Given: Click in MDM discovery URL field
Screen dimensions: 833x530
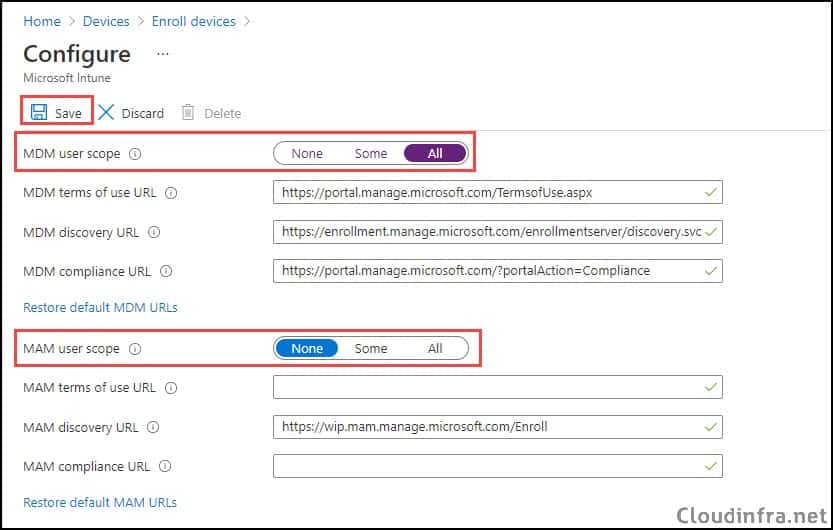Looking at the screenshot, I should click(498, 232).
